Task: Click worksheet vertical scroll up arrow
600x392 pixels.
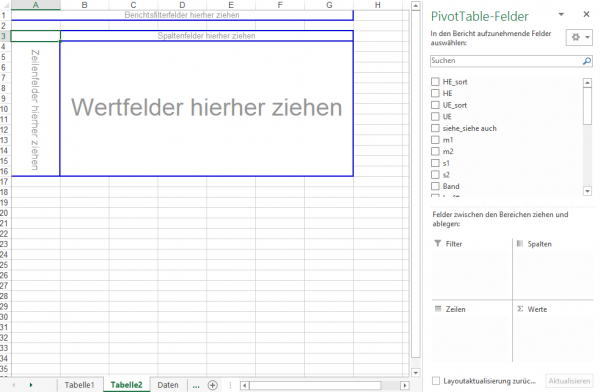Action: click(x=416, y=6)
